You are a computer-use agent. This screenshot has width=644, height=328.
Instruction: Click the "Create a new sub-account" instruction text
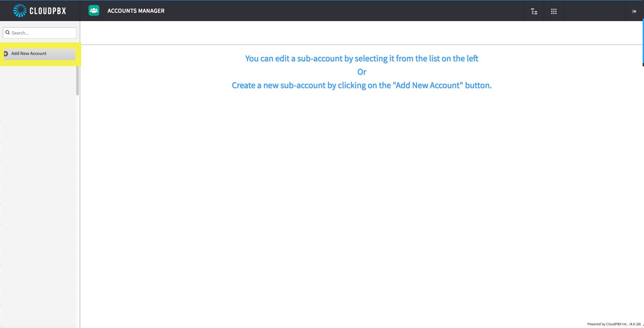362,85
